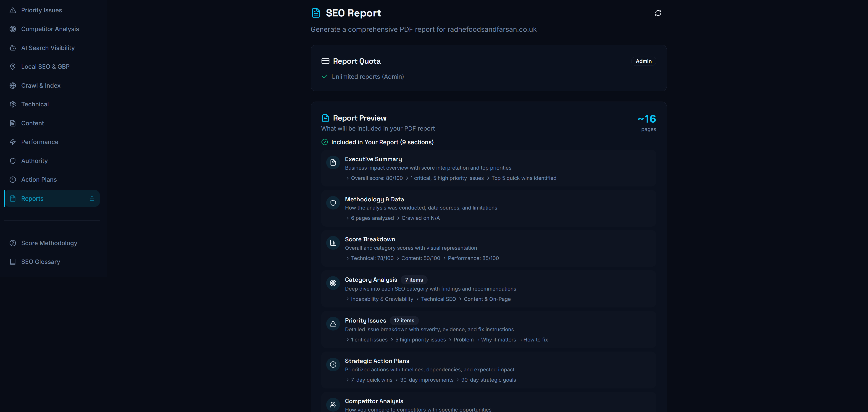Open Score Methodology link

tap(49, 243)
